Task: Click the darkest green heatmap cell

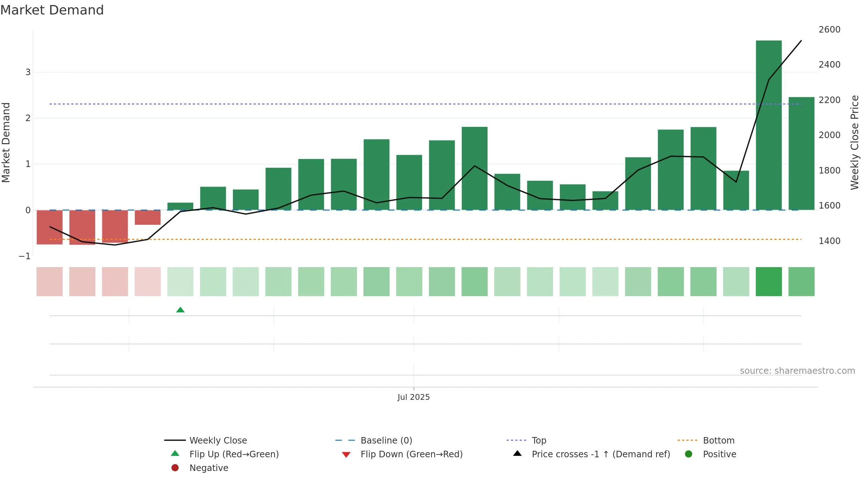Action: pos(769,282)
